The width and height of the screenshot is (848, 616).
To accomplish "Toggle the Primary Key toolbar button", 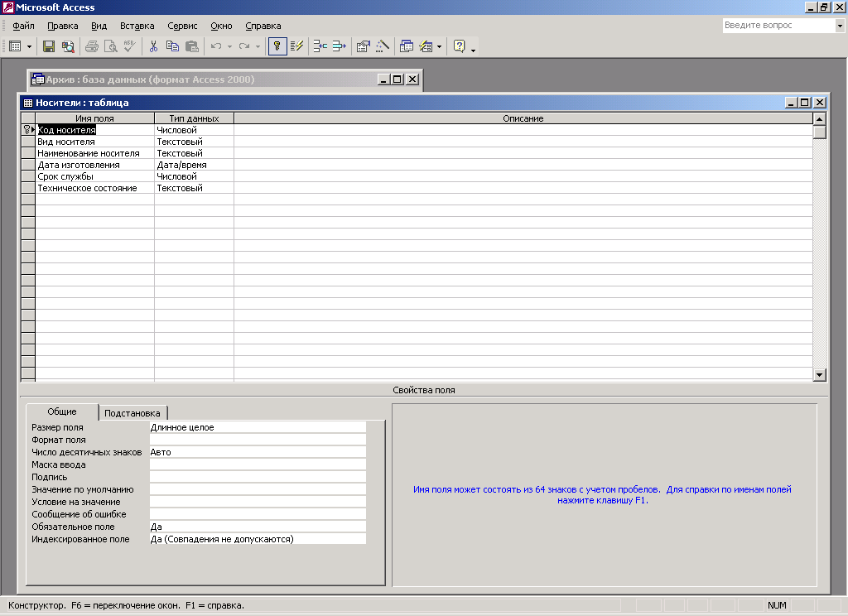I will tap(278, 46).
